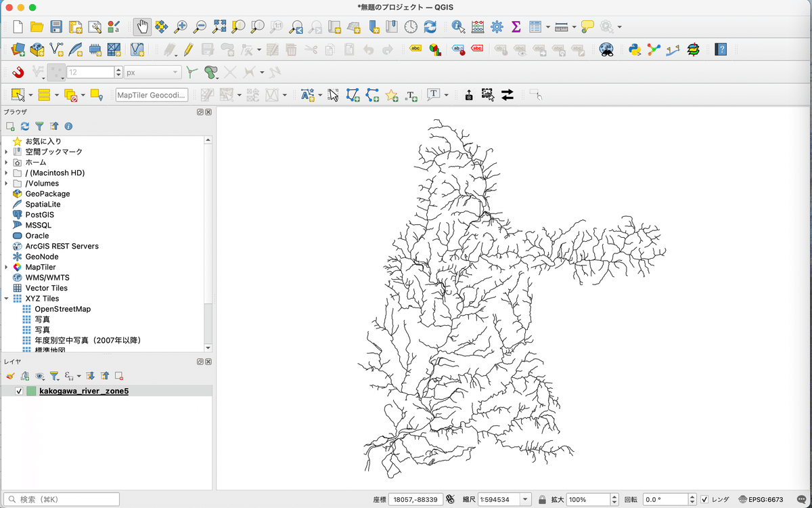Select OpenStreetMap under XYZ Tiles
This screenshot has height=508, width=812.
[x=62, y=309]
